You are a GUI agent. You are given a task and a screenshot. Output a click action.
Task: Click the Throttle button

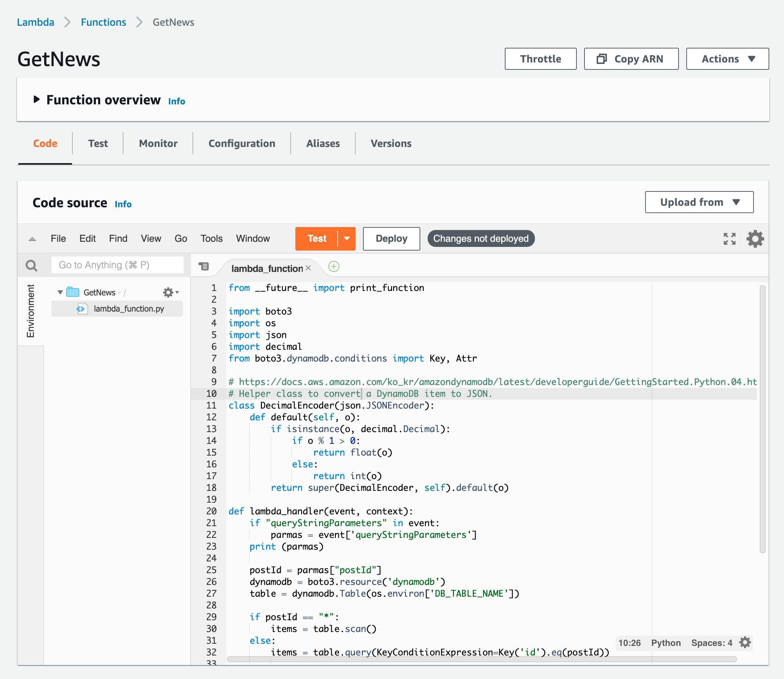[540, 59]
